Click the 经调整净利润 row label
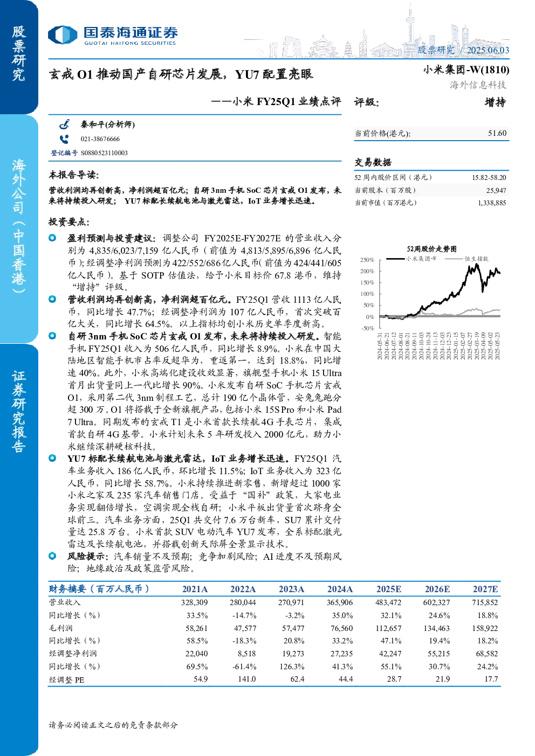 [x=73, y=654]
